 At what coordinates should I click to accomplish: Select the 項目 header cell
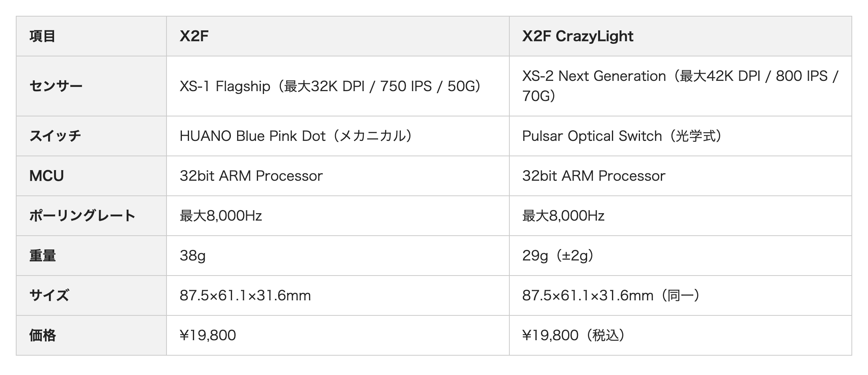(x=91, y=36)
